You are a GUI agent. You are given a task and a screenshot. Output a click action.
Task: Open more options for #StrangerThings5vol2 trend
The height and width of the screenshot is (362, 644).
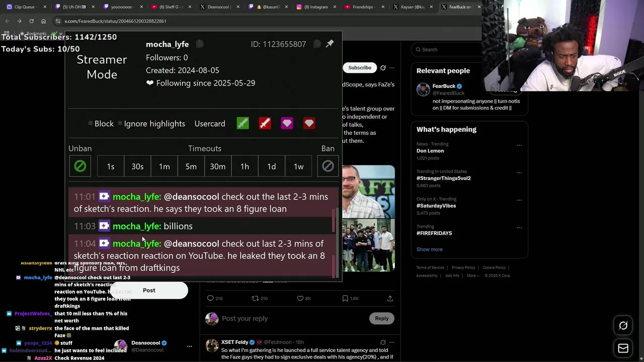click(x=519, y=172)
